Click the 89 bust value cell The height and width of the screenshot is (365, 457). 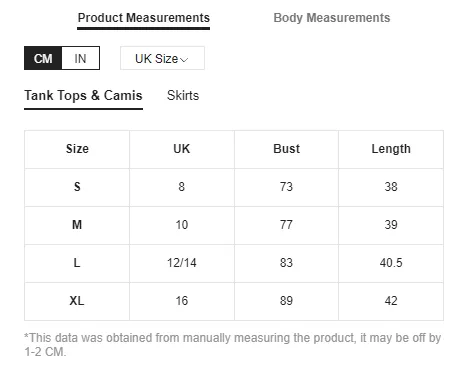tap(286, 301)
